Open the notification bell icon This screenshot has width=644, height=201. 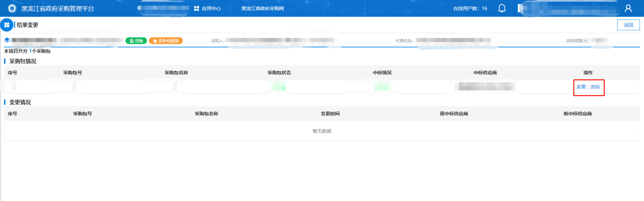pyautogui.click(x=502, y=8)
